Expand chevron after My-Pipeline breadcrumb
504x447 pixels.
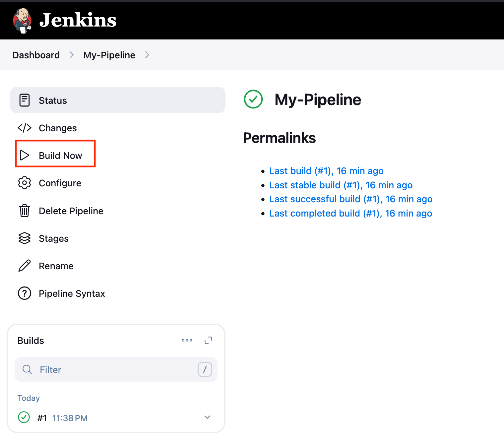click(147, 55)
